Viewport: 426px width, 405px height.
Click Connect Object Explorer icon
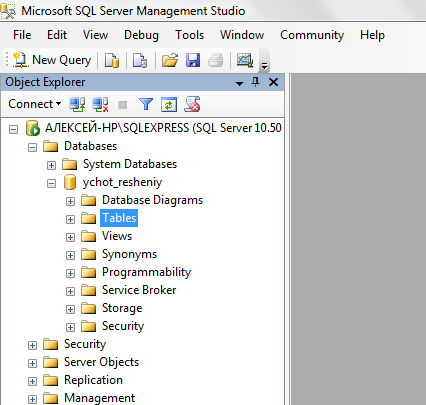pyautogui.click(x=77, y=104)
